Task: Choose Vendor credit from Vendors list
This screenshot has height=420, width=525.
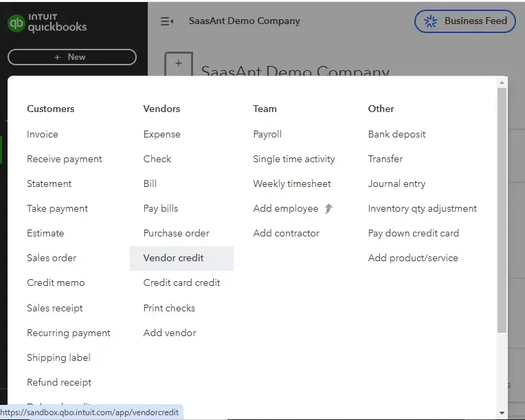Action: [173, 258]
